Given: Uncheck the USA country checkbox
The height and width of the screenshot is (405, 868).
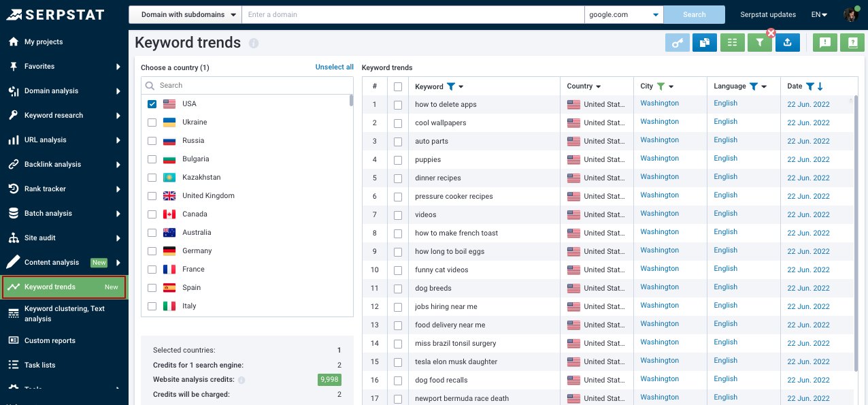Looking at the screenshot, I should point(152,104).
